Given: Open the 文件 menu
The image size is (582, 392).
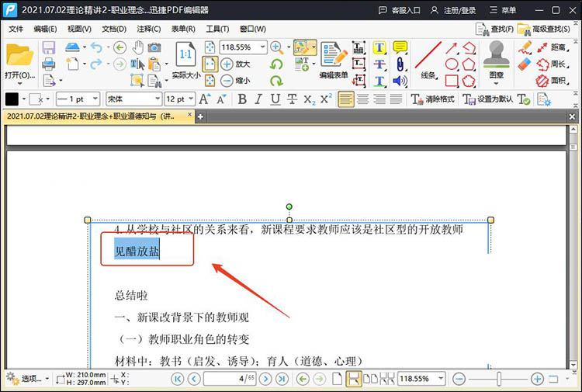Looking at the screenshot, I should (16, 29).
